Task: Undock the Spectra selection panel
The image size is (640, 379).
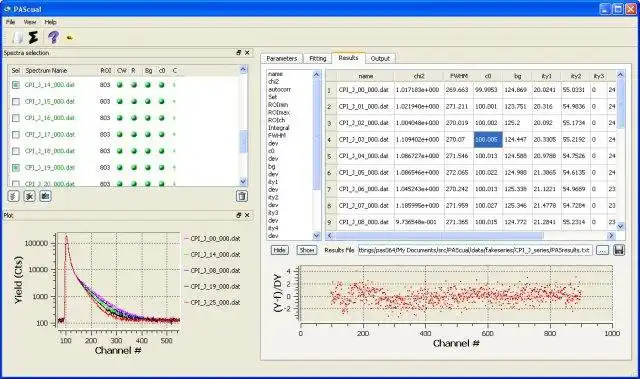Action: coord(239,53)
